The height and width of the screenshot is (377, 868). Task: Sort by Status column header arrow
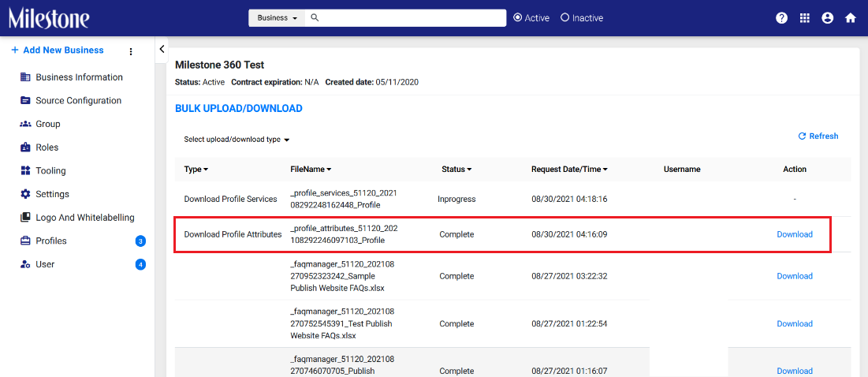click(469, 170)
